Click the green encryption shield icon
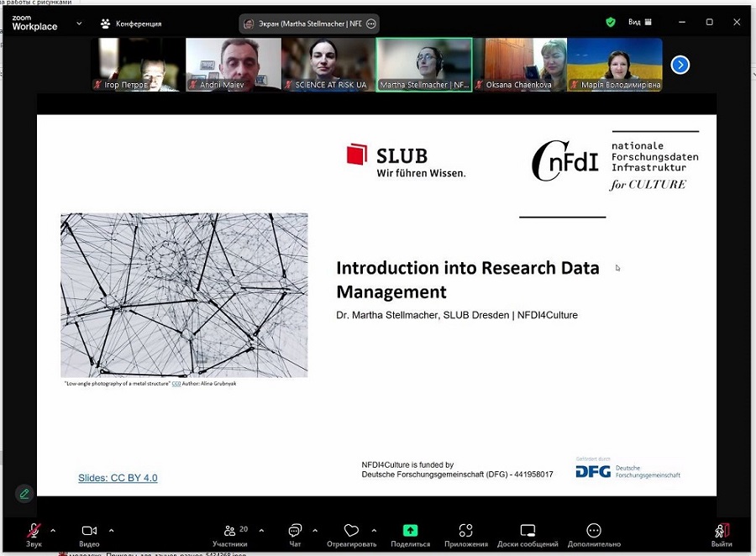The height and width of the screenshot is (556, 756). 611,23
